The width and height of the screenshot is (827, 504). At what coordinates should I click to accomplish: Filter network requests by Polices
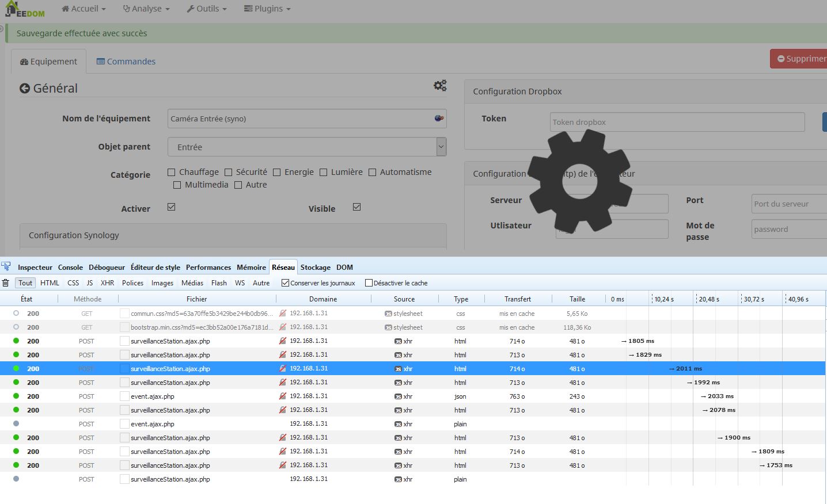point(132,282)
